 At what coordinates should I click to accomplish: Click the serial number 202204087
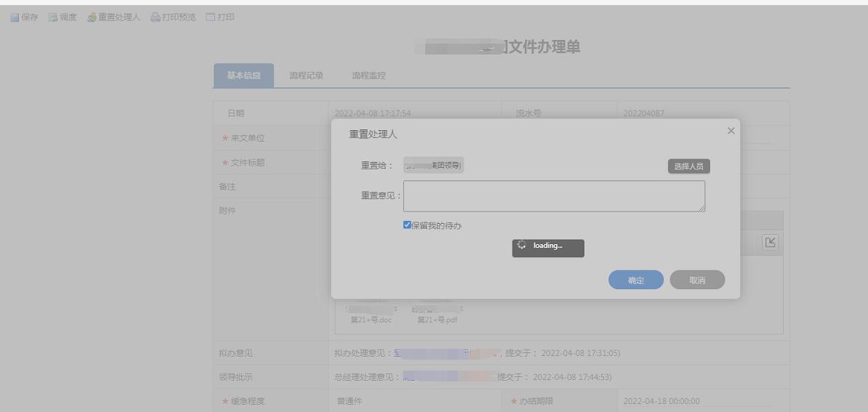click(x=644, y=113)
